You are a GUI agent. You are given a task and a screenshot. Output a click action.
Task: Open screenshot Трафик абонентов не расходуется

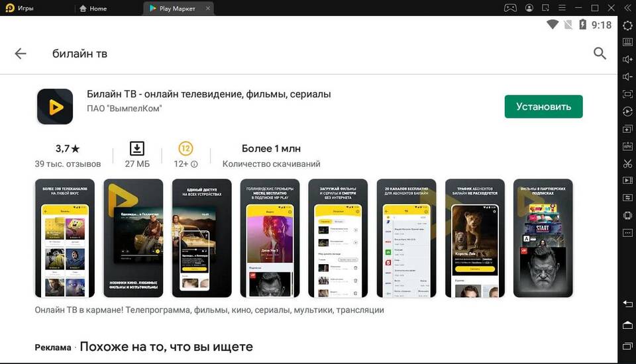pyautogui.click(x=475, y=238)
